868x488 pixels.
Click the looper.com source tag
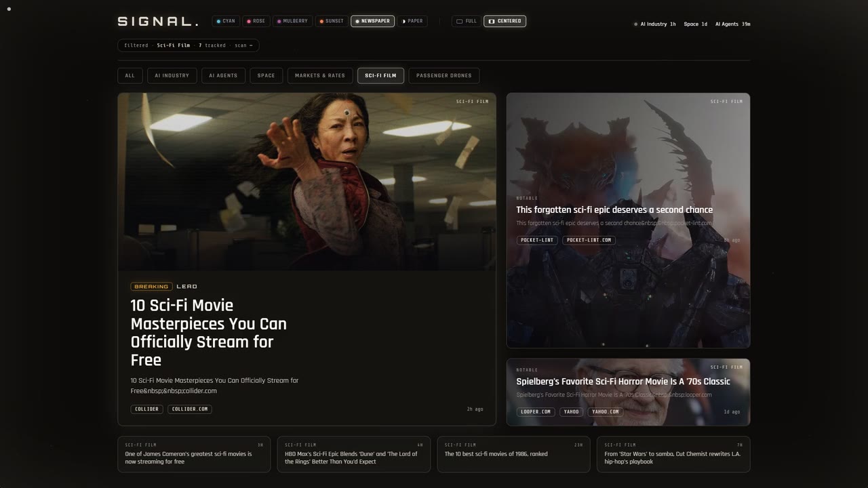tap(536, 411)
